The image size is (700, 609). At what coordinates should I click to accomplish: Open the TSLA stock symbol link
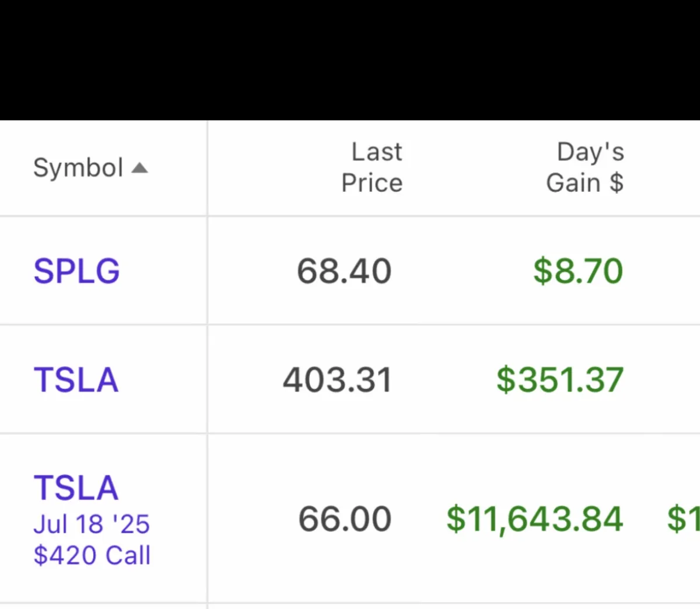(76, 380)
